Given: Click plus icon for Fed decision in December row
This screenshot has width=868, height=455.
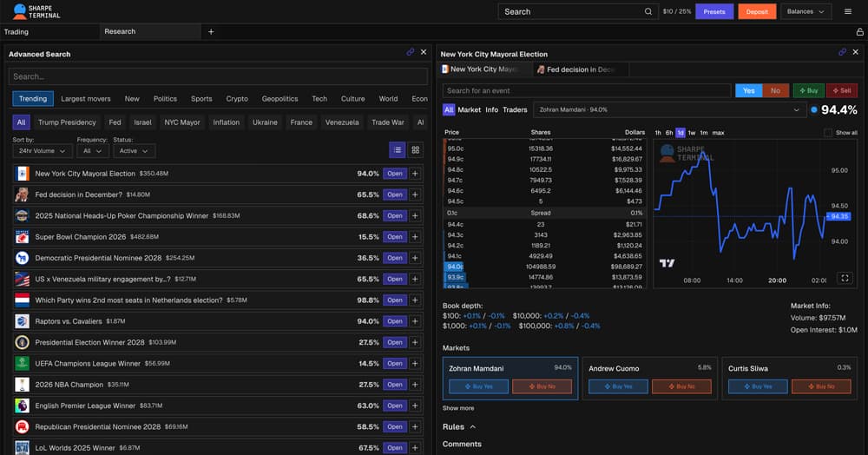Looking at the screenshot, I should click(x=415, y=195).
